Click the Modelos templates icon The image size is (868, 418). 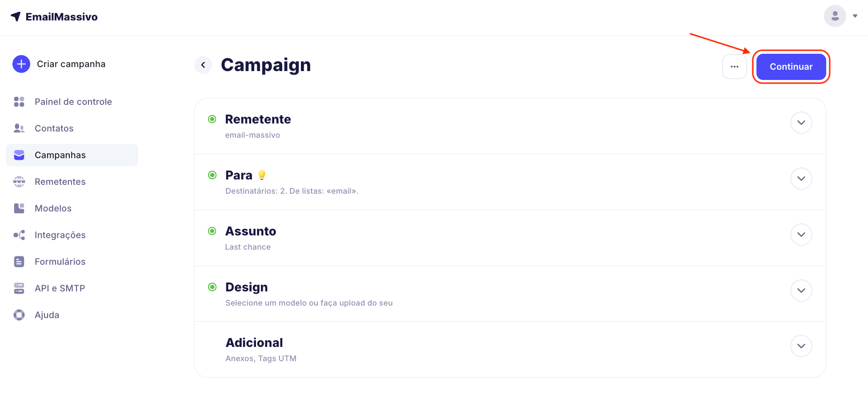[x=19, y=208]
